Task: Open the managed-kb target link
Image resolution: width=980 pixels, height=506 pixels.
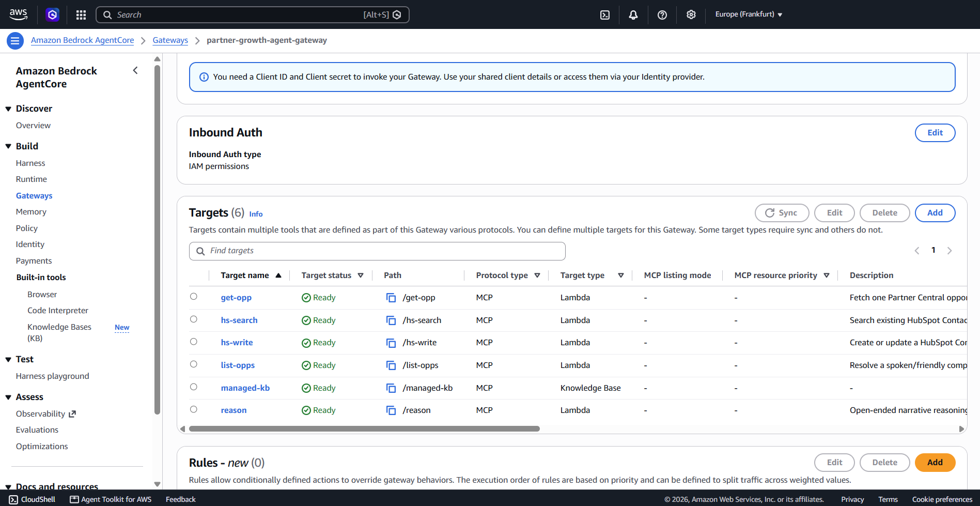Action: tap(245, 388)
